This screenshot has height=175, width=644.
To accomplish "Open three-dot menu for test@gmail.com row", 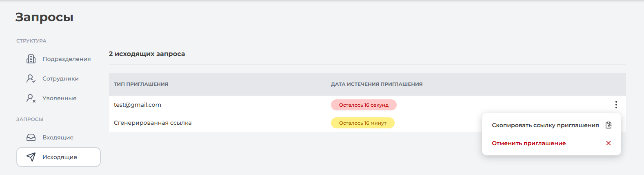I will click(x=616, y=105).
